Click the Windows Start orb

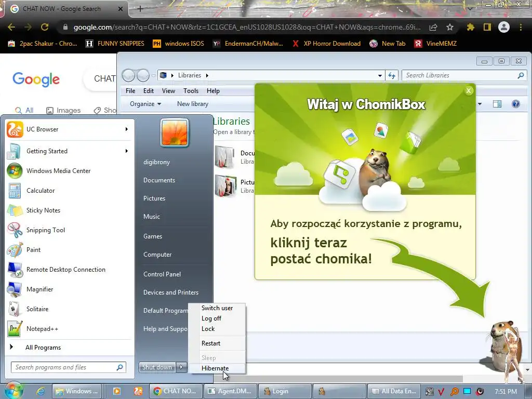pos(14,391)
